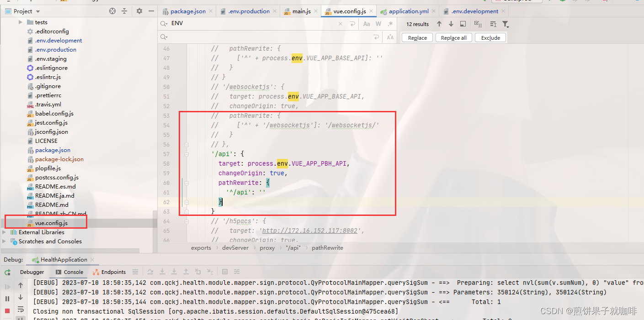Select package-lock.json in project tree
This screenshot has height=320, width=644.
(59, 159)
